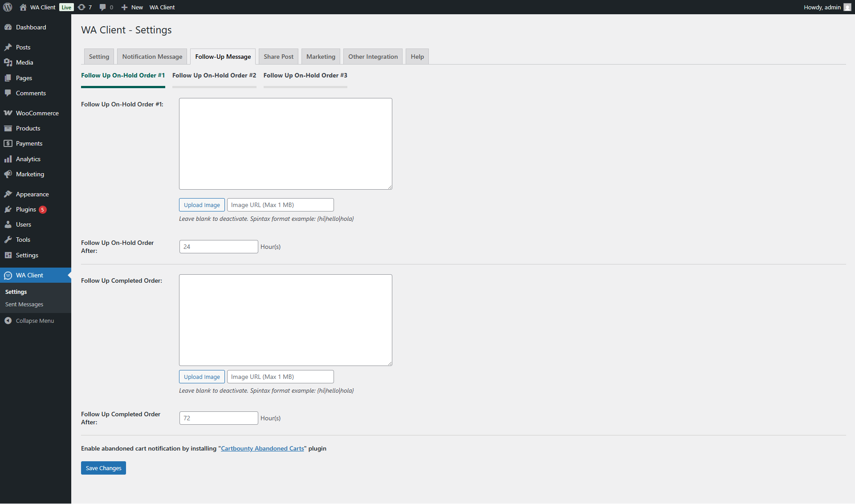The height and width of the screenshot is (504, 855).
Task: Focus the Follow Up Completed Order textarea
Action: tap(285, 320)
